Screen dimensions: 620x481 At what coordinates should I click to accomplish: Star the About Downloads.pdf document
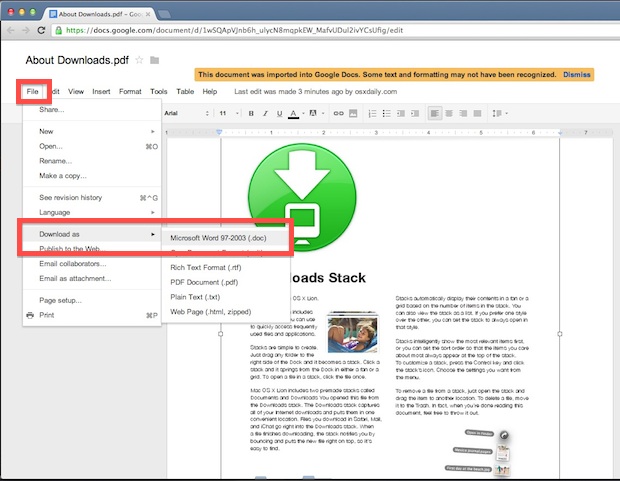click(x=139, y=60)
